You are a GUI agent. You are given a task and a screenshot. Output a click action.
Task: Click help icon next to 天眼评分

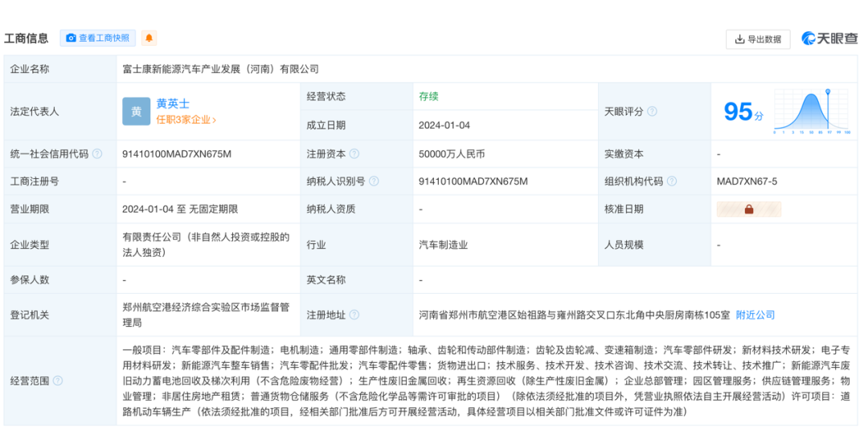pos(652,112)
